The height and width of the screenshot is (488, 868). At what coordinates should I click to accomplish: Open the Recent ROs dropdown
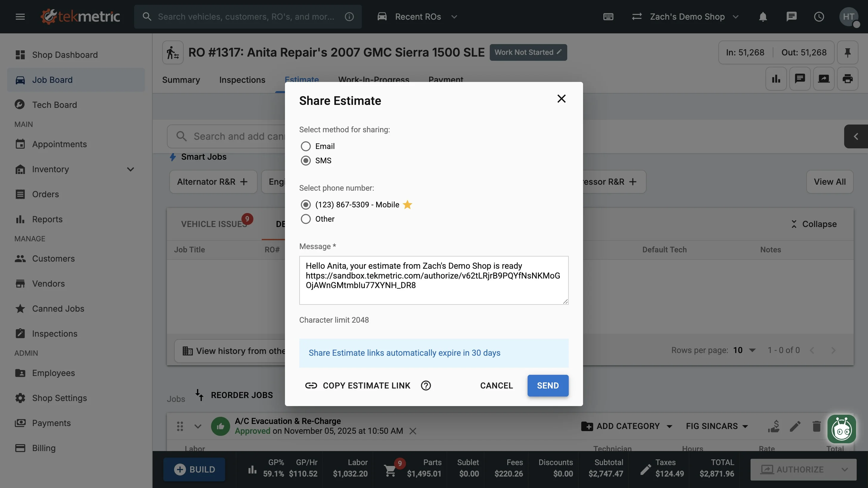tap(418, 17)
